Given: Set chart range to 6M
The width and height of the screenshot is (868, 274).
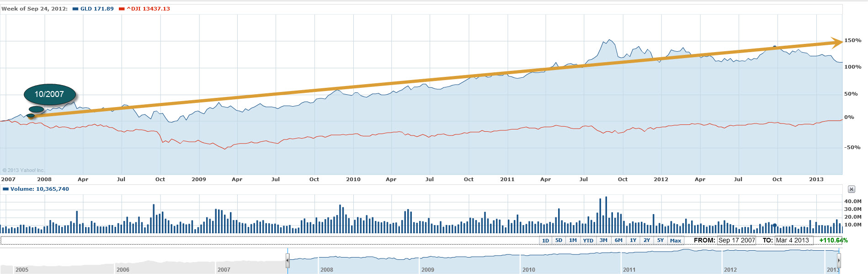Looking at the screenshot, I should (618, 240).
